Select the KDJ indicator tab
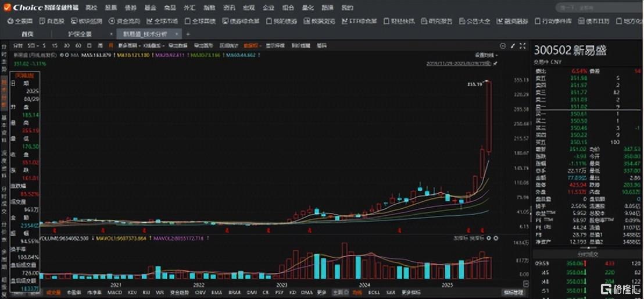This screenshot has height=299, width=644. point(133,292)
